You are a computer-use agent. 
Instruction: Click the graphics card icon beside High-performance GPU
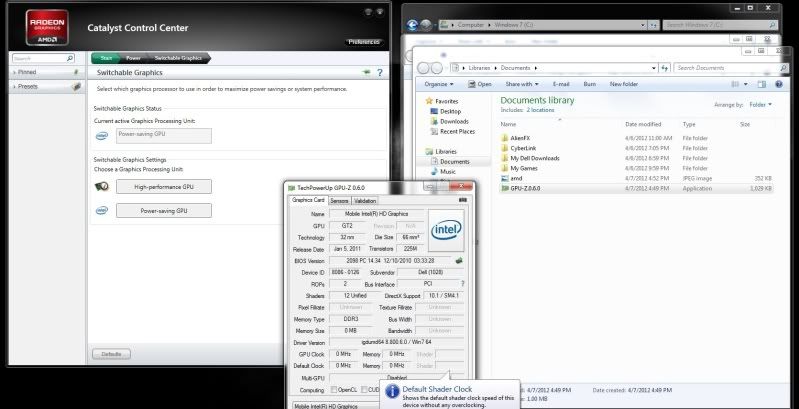[x=102, y=186]
